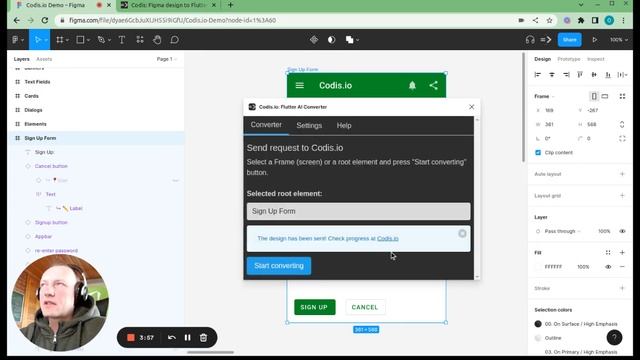
Task: Open the Pass through blend dropdown
Action: click(562, 231)
